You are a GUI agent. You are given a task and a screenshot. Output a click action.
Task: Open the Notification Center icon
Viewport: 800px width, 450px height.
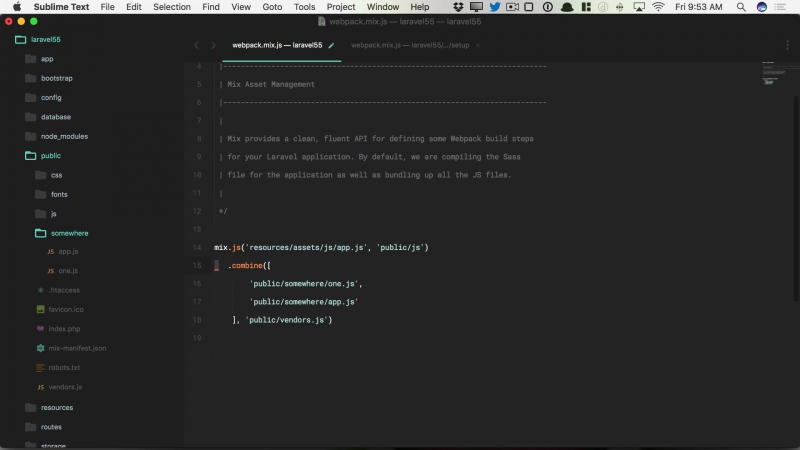click(x=780, y=7)
